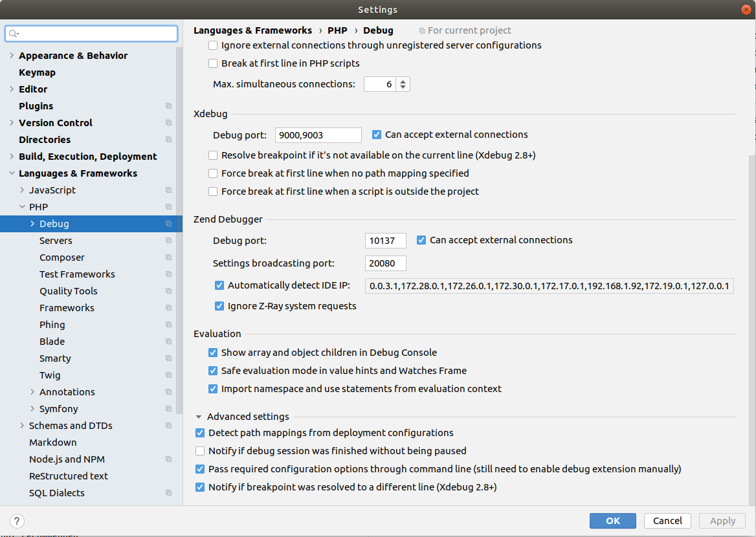Click project-level icon next to Plugins

[x=168, y=106]
